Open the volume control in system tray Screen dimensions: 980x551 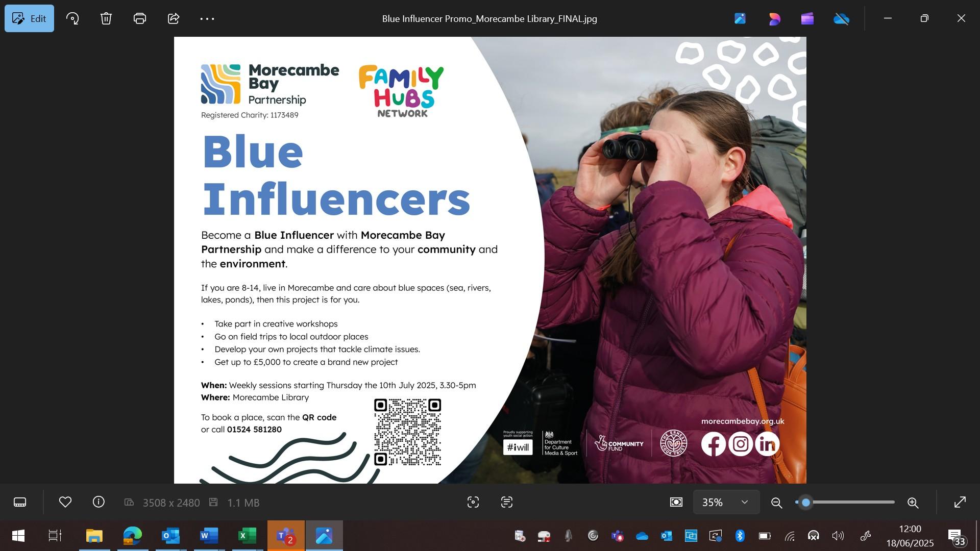click(838, 536)
